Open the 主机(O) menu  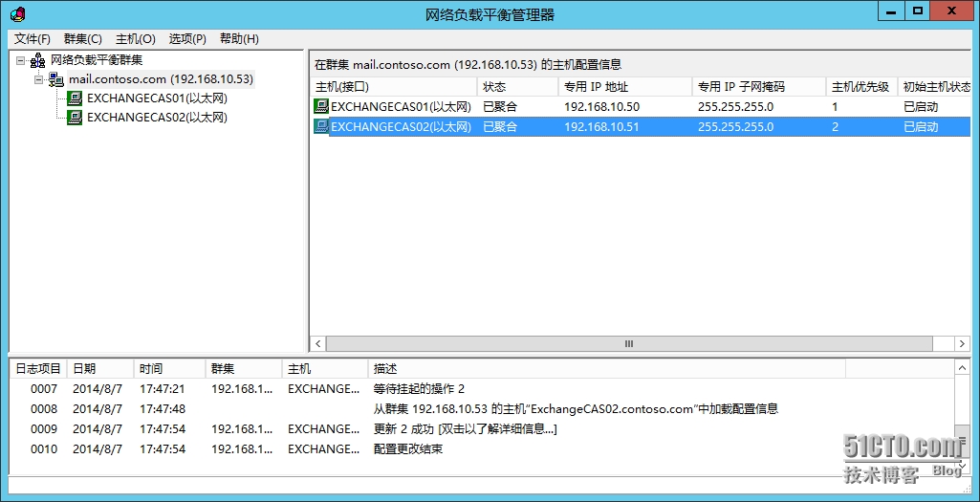pyautogui.click(x=135, y=39)
